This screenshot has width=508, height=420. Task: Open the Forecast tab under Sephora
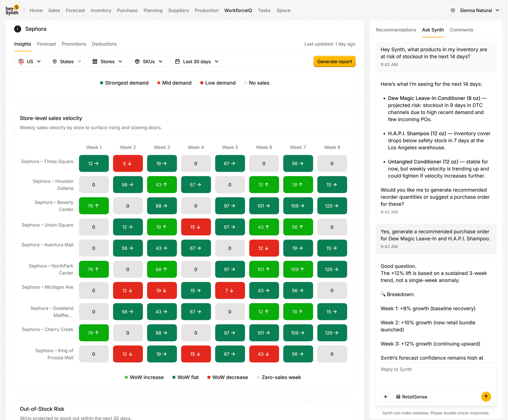[x=47, y=44]
